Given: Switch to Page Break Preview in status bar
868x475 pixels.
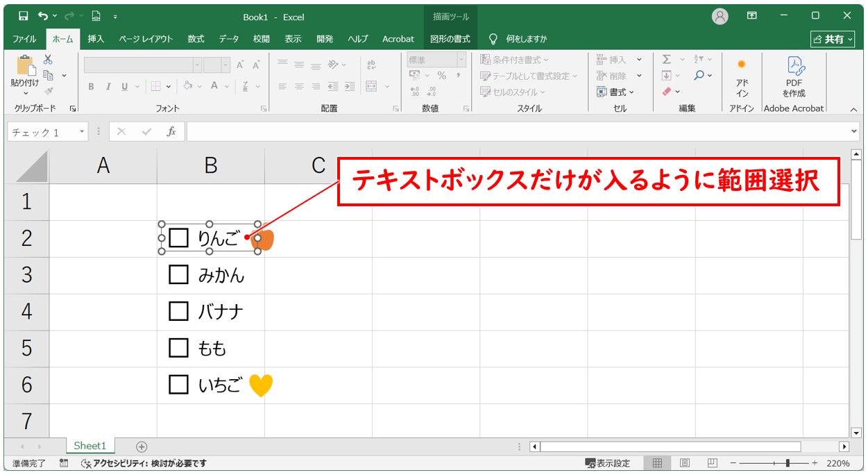Looking at the screenshot, I should (x=712, y=463).
